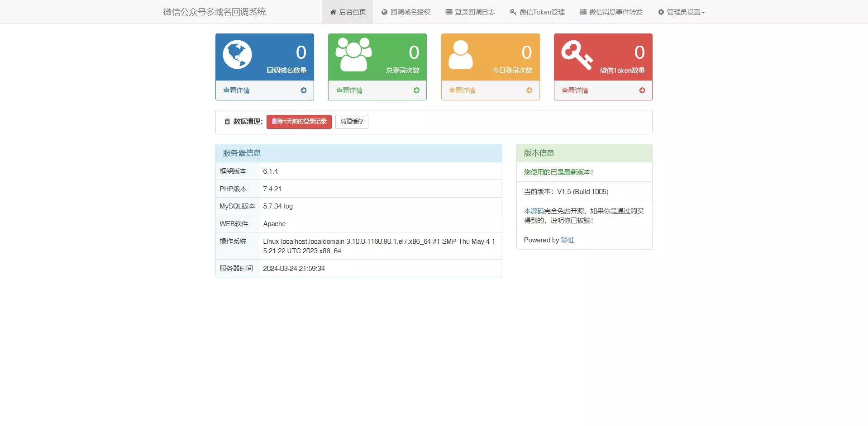Screen dimensions: 868x426
Task: Click the key icon on red card
Action: (577, 55)
